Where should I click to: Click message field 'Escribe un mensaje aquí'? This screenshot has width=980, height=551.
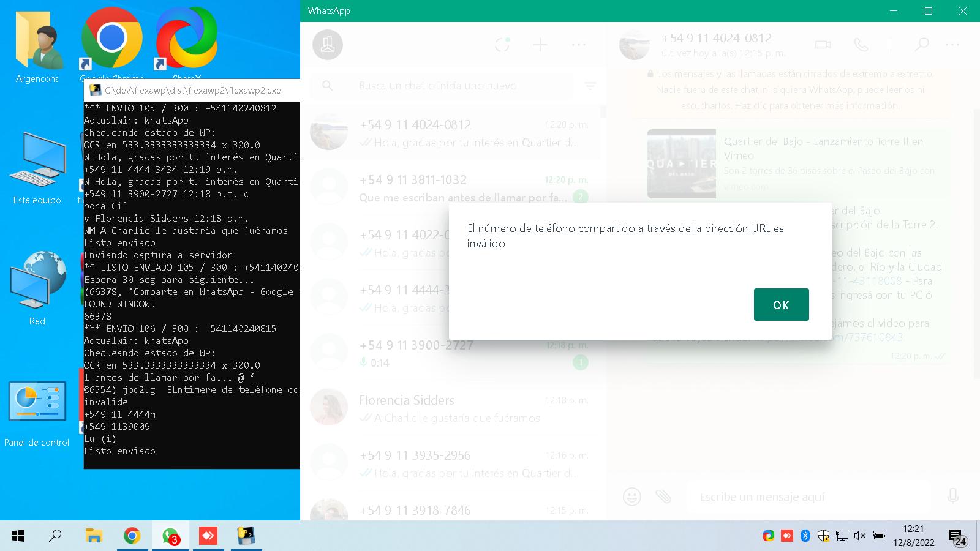click(x=808, y=497)
